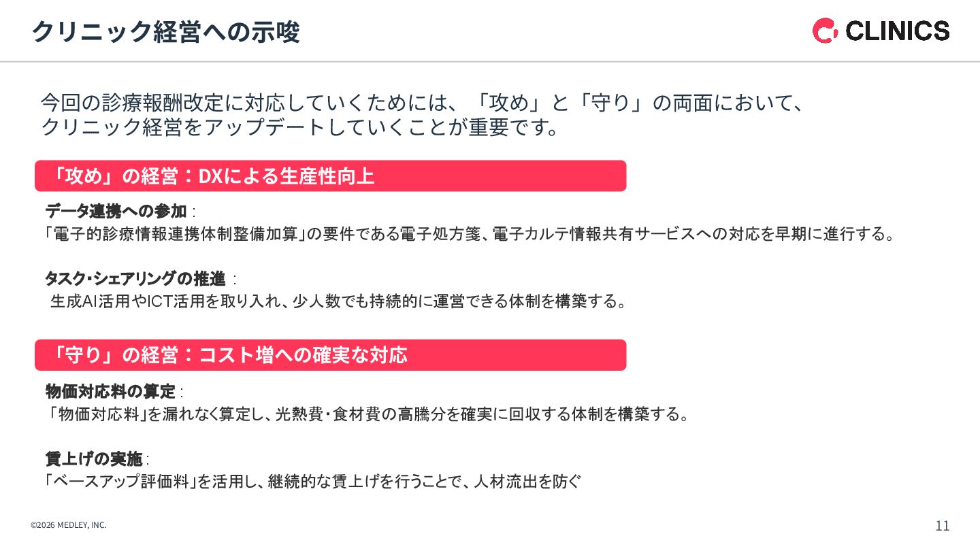The image size is (980, 551).
Task: Click the red banner 「守り」の経営
Action: pos(330,355)
